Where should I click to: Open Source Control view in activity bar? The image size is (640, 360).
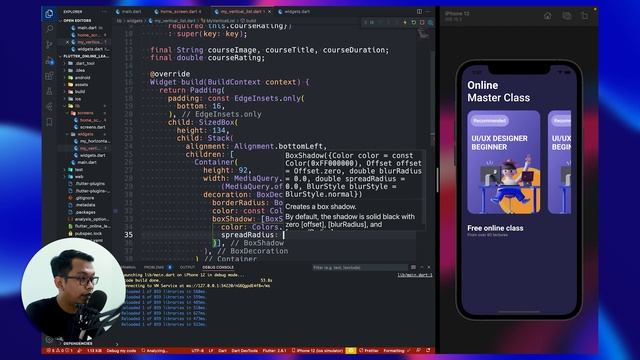tap(49, 44)
